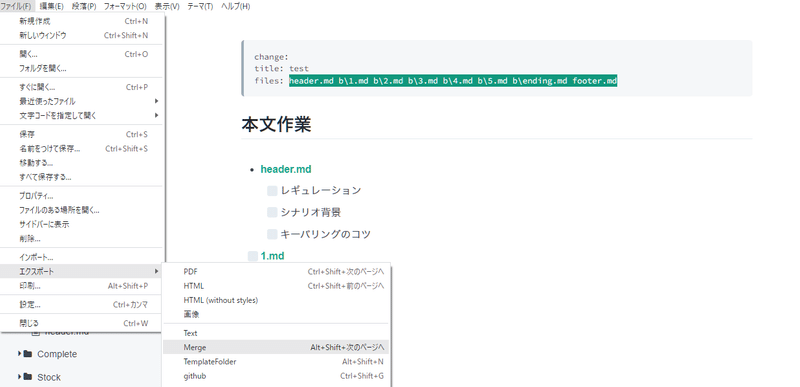Click the Stock folder icon
800x387 pixels.
pyautogui.click(x=28, y=377)
